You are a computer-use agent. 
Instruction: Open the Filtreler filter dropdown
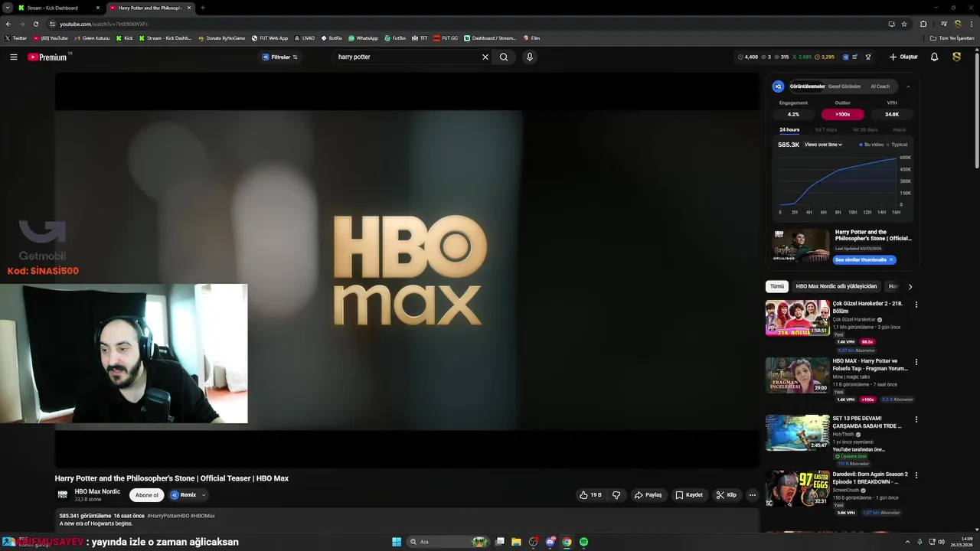coord(280,57)
